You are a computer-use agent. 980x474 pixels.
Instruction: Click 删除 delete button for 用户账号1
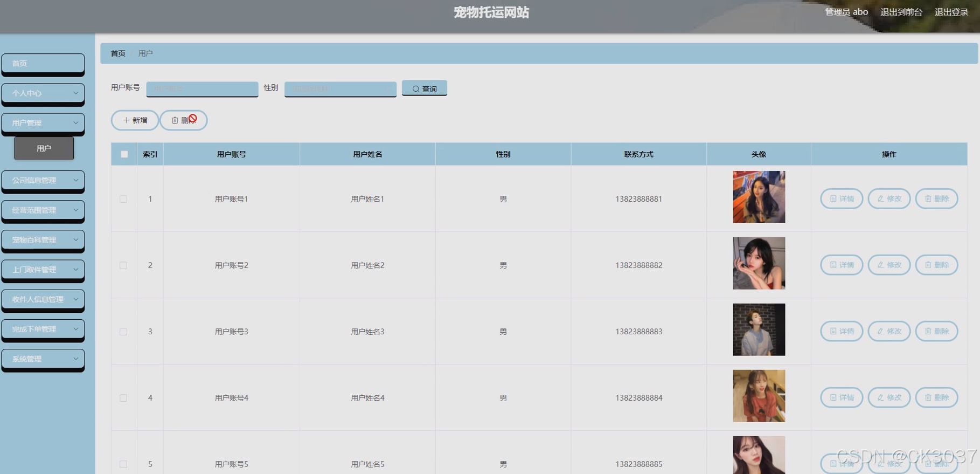tap(936, 198)
